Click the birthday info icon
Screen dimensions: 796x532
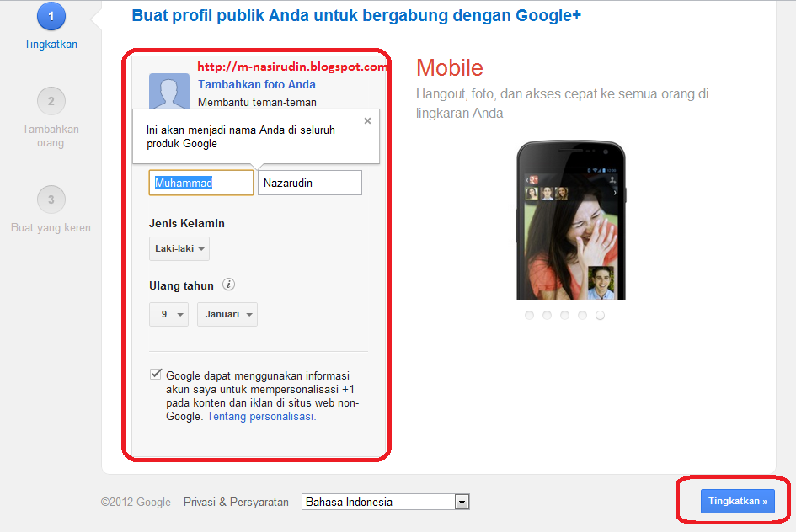coord(229,285)
